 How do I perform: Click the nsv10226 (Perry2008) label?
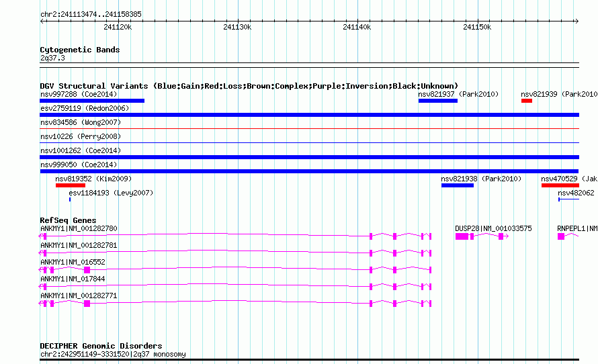(x=81, y=136)
